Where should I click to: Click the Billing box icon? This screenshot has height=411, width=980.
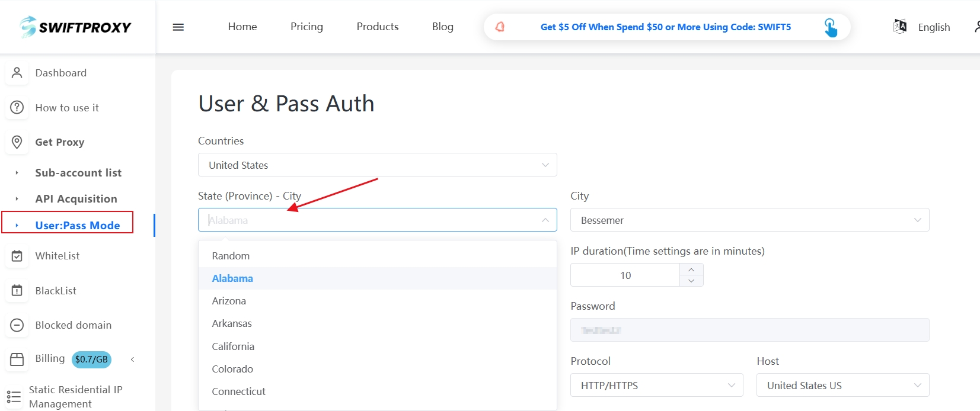click(x=17, y=359)
